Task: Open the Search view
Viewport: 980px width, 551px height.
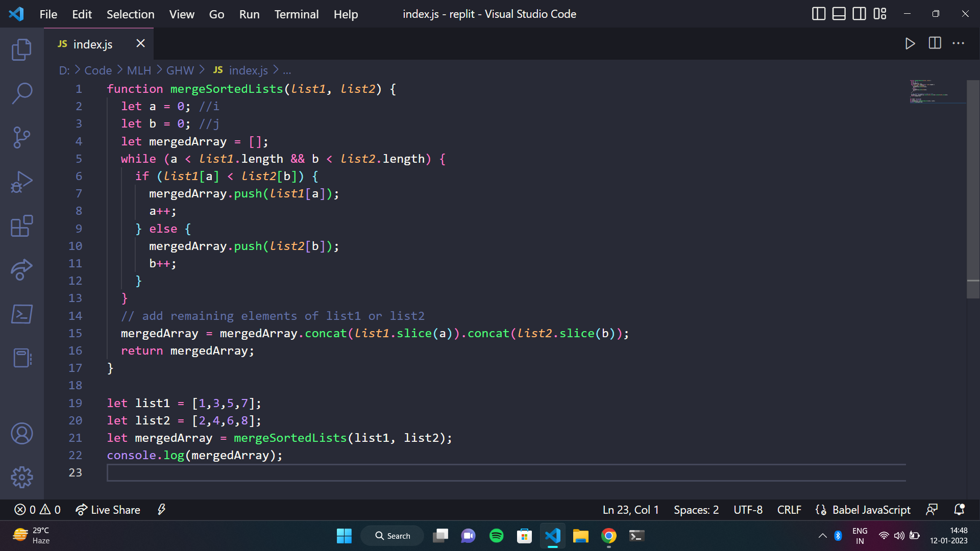Action: click(21, 94)
